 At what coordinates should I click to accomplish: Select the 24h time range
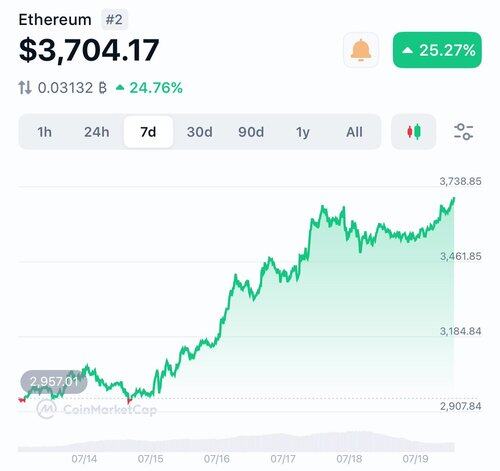pos(96,132)
